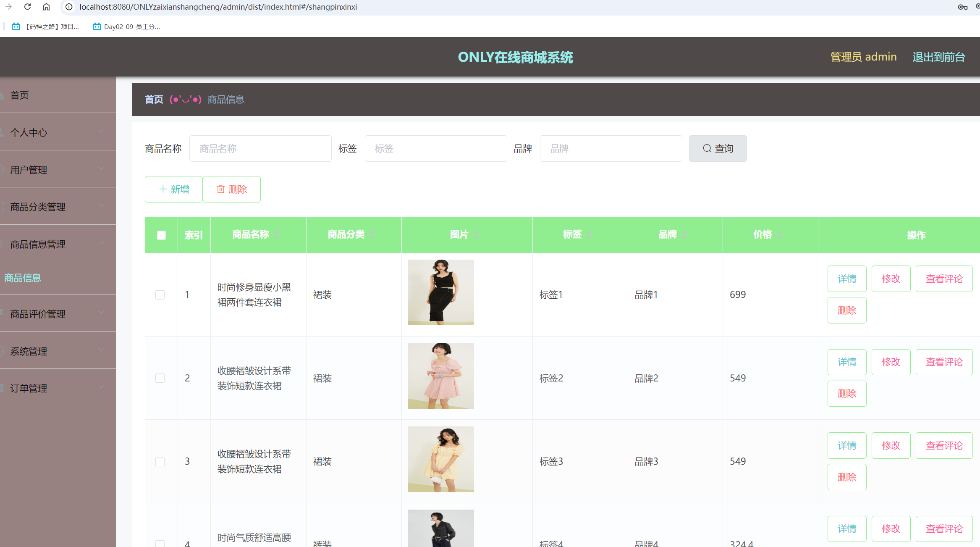The width and height of the screenshot is (980, 547).
Task: Click the browser refresh icon
Action: coord(28,7)
